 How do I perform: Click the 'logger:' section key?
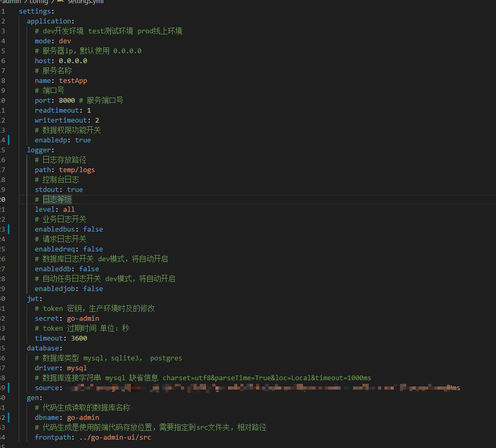(x=41, y=150)
